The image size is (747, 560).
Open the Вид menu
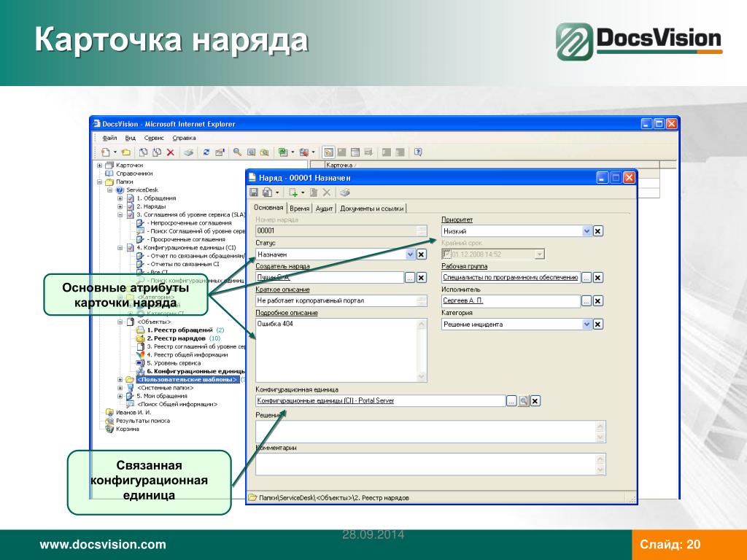point(131,138)
